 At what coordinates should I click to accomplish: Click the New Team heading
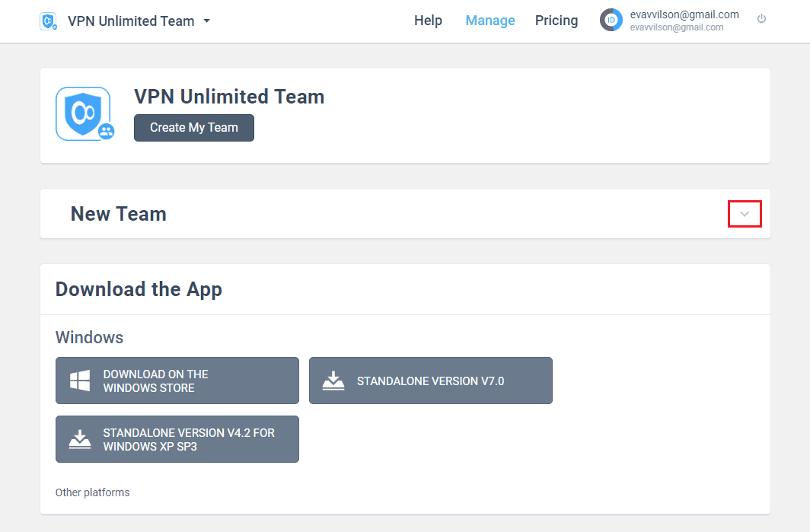point(119,214)
